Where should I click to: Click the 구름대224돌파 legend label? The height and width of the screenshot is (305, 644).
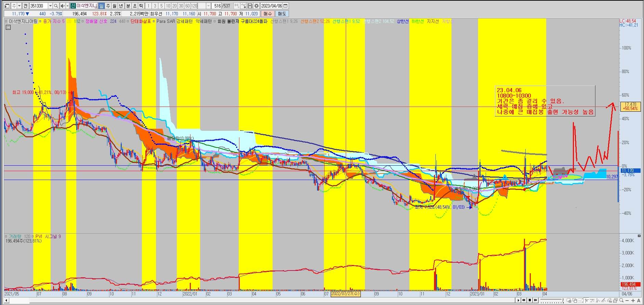tap(254, 21)
